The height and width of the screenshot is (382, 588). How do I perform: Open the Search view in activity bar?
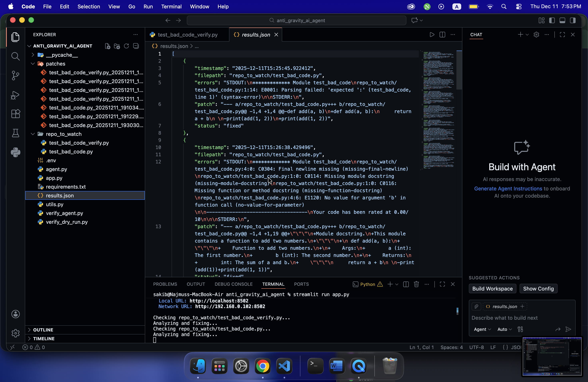click(x=15, y=56)
